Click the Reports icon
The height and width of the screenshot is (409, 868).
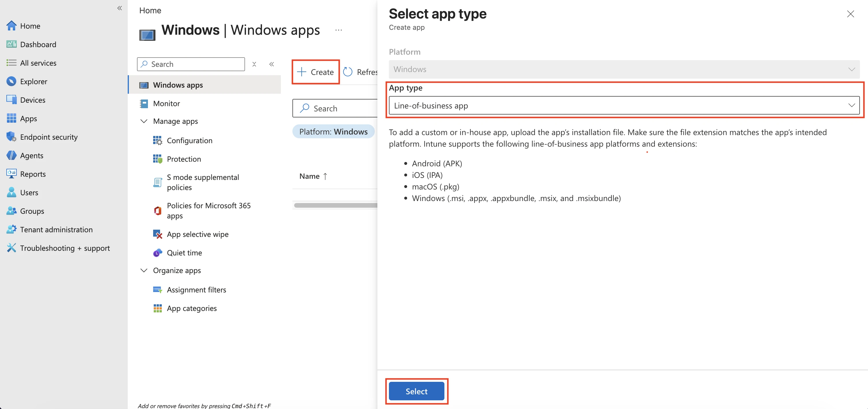pyautogui.click(x=12, y=174)
